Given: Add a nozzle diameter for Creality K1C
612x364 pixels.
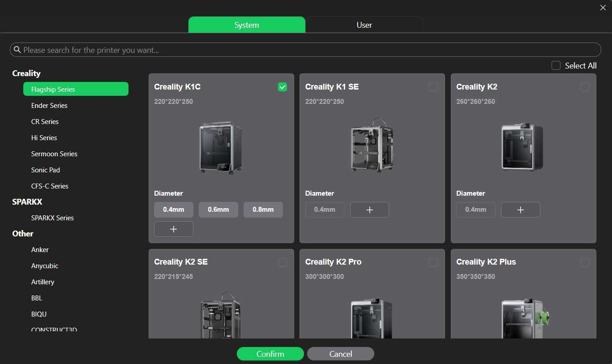Looking at the screenshot, I should pos(174,229).
